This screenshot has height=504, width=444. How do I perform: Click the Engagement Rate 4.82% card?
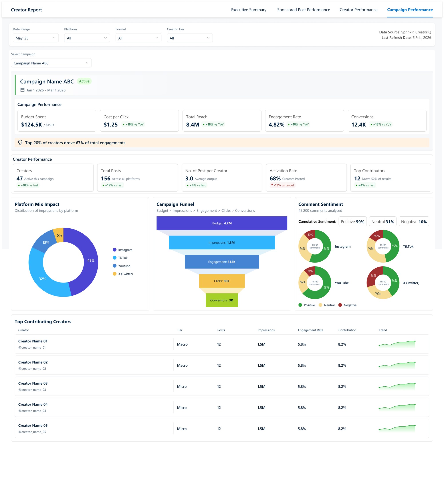(x=304, y=121)
